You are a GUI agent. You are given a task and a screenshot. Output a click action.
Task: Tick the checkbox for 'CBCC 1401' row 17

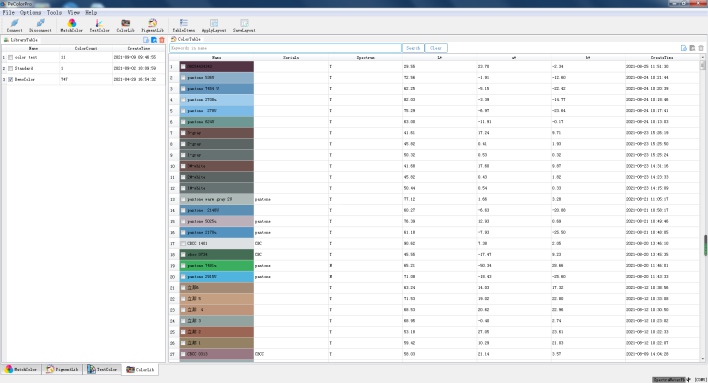point(183,243)
